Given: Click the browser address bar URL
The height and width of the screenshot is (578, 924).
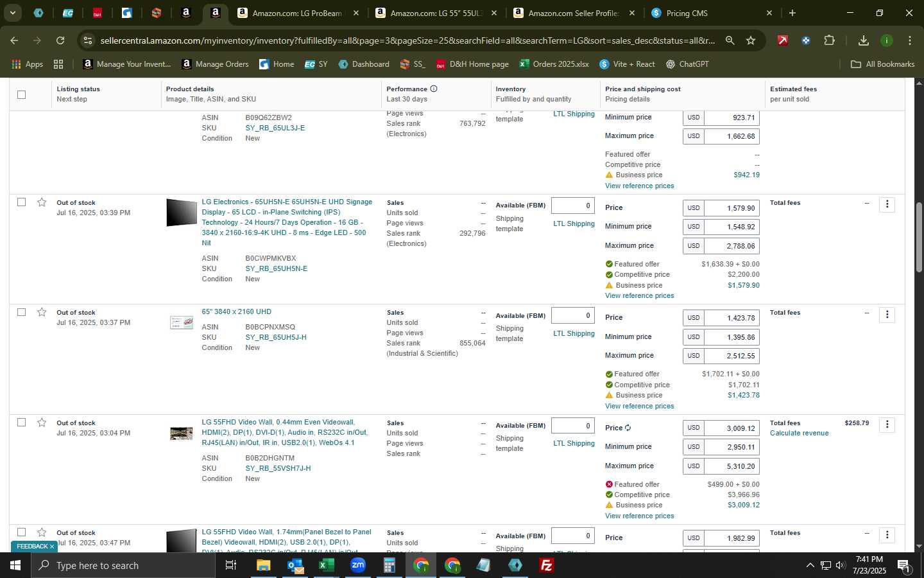Looking at the screenshot, I should tap(407, 40).
